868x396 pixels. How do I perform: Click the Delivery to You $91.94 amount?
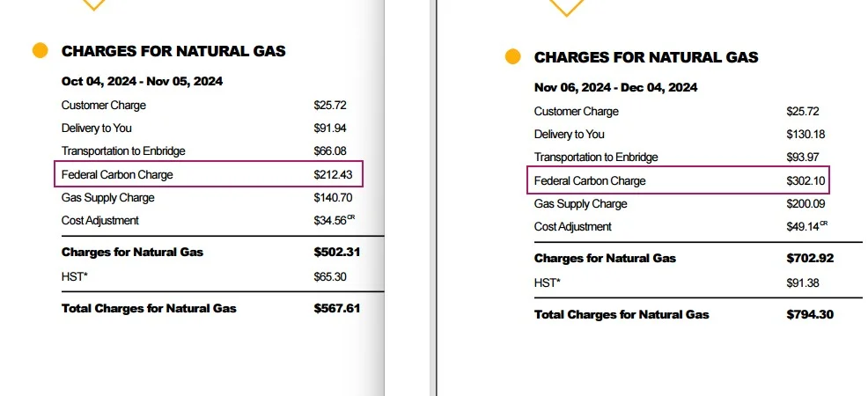tap(330, 128)
